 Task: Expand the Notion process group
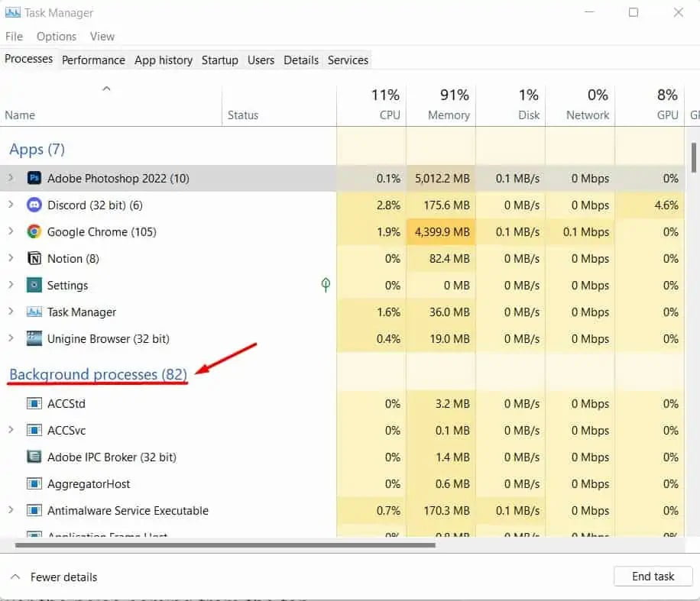[x=11, y=258]
